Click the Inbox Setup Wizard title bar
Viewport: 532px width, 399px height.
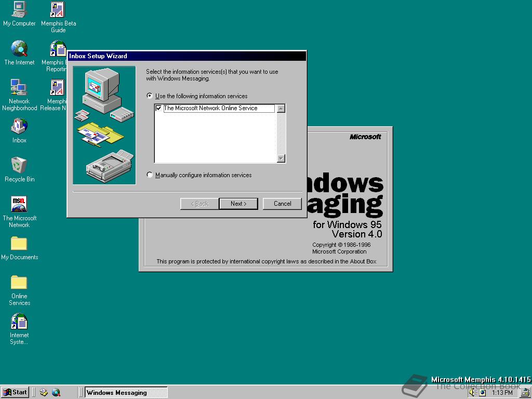tap(187, 56)
